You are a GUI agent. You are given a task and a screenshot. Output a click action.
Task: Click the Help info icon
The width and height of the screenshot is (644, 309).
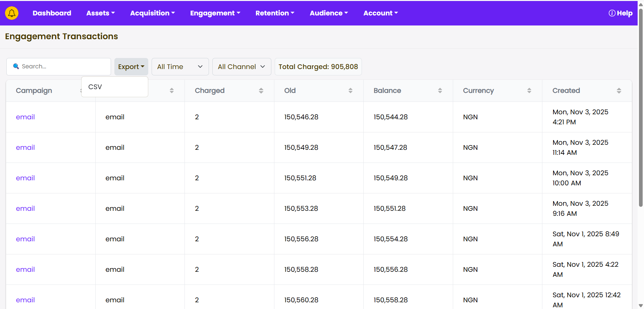(x=612, y=13)
